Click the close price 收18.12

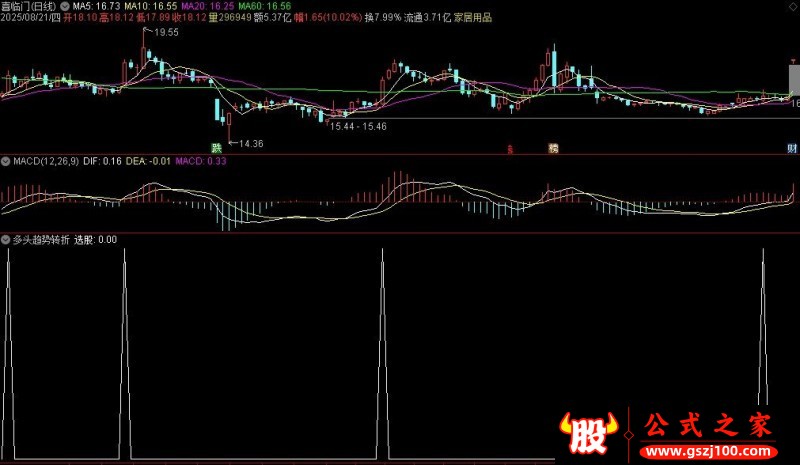[x=189, y=18]
